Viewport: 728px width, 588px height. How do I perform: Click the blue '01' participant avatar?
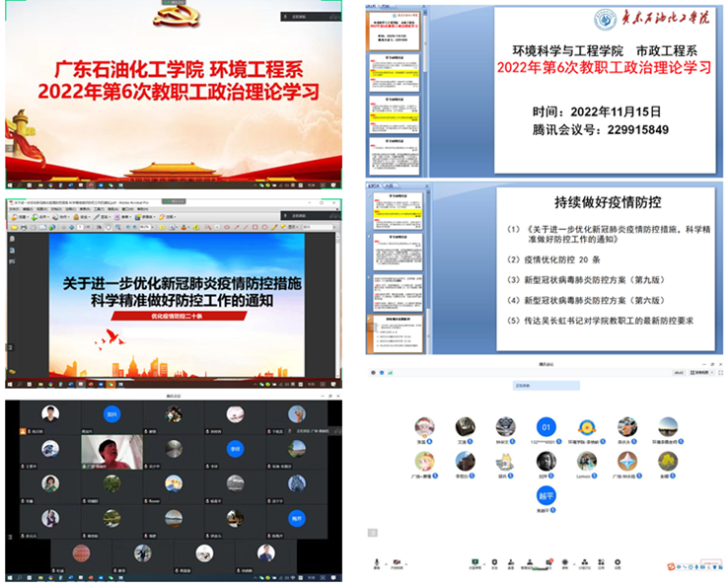(x=546, y=427)
